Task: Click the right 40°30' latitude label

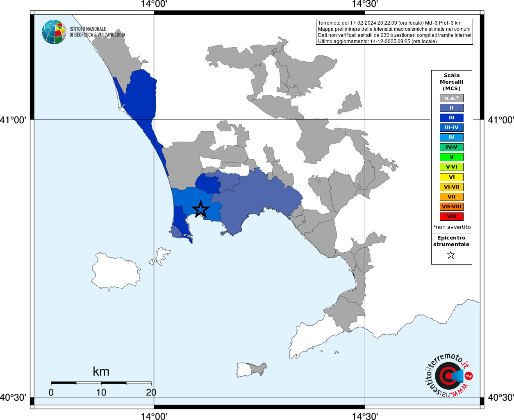Action: pyautogui.click(x=501, y=397)
